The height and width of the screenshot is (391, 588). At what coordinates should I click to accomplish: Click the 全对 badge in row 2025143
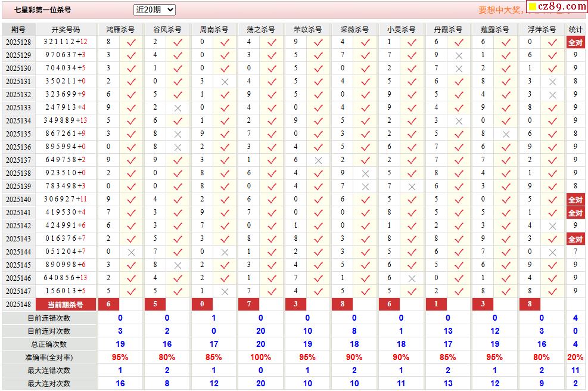(x=575, y=240)
